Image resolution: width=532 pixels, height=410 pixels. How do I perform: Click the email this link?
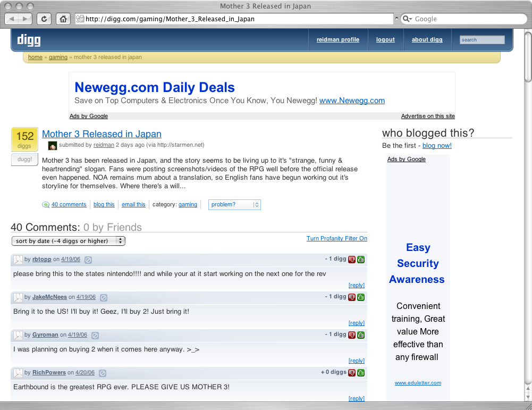click(133, 204)
